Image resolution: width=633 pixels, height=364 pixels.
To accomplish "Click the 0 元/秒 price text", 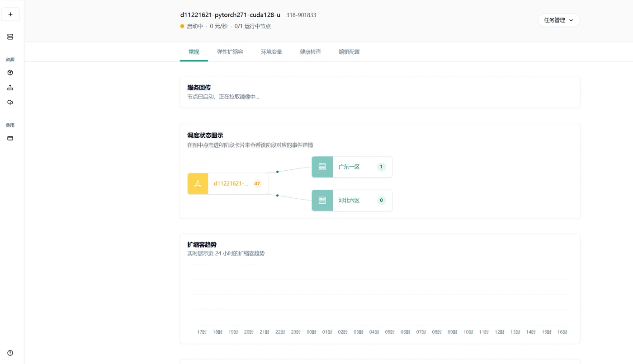I will [219, 26].
